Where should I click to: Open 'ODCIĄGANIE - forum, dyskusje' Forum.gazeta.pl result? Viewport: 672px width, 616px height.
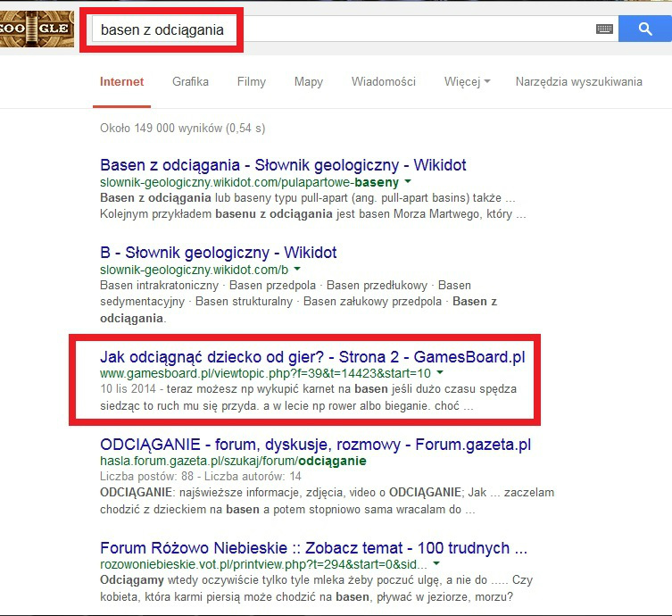click(315, 445)
